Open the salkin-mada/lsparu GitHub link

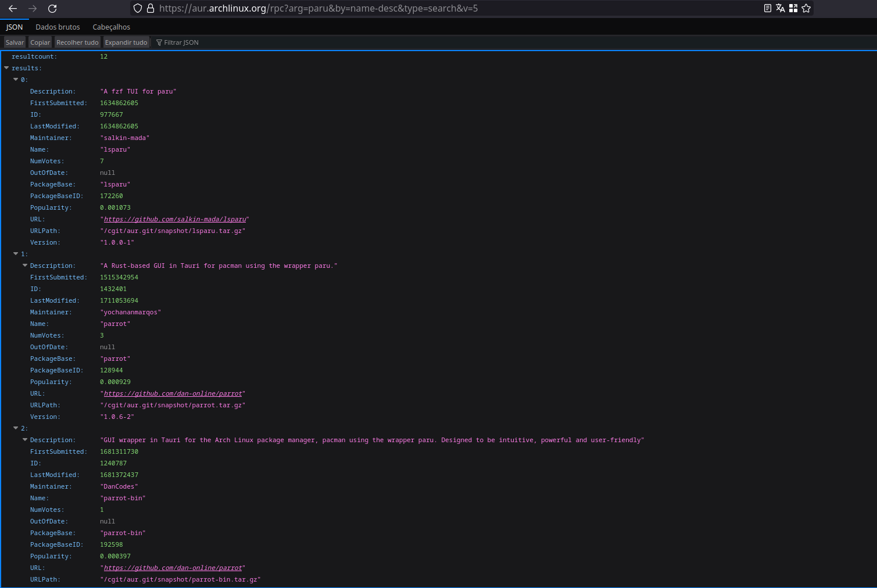point(175,219)
